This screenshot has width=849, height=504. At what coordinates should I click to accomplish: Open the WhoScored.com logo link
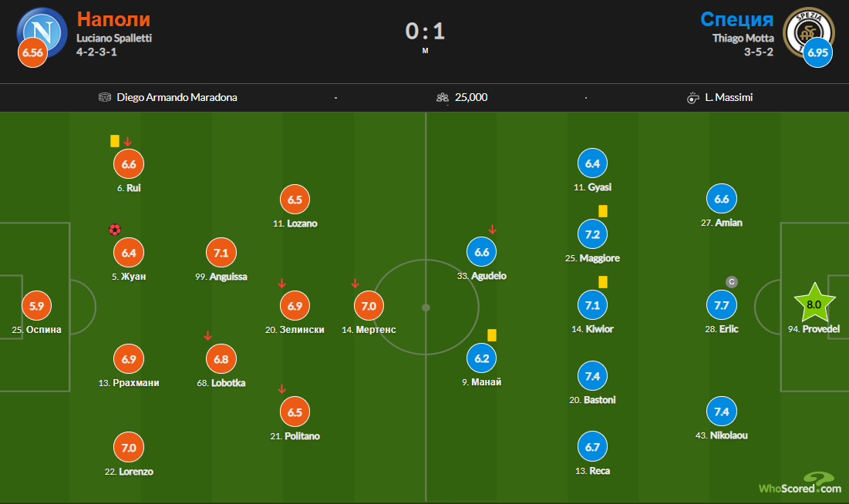pyautogui.click(x=800, y=483)
